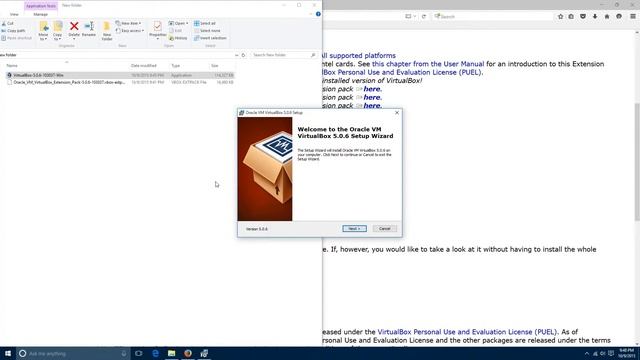Select the Application Tools contextual tab
The height and width of the screenshot is (360, 640).
pyautogui.click(x=41, y=6)
